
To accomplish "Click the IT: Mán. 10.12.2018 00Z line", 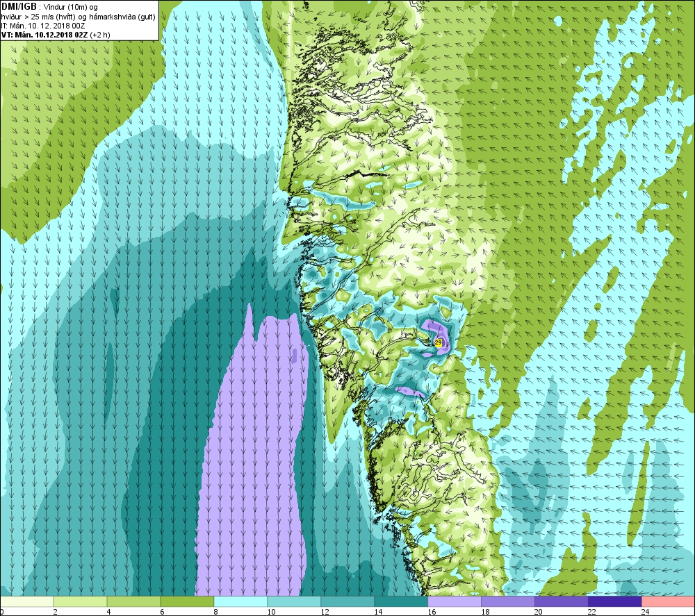I will (x=43, y=26).
